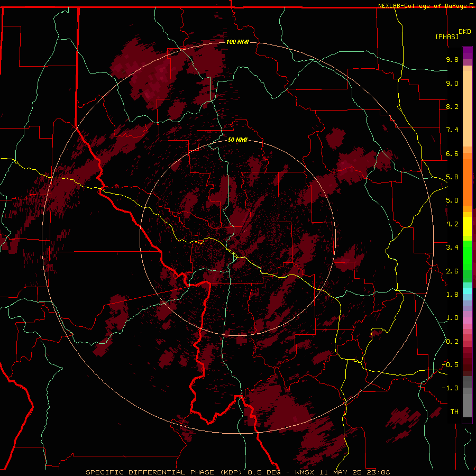Pick the purple swatch atop the color bar
The image size is (476, 476).
click(x=467, y=53)
